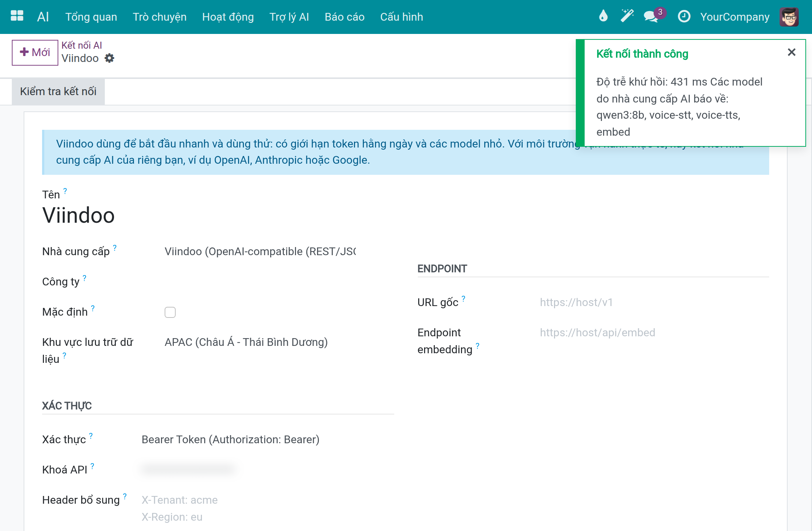Click the Endpoint embedding input field

654,333
